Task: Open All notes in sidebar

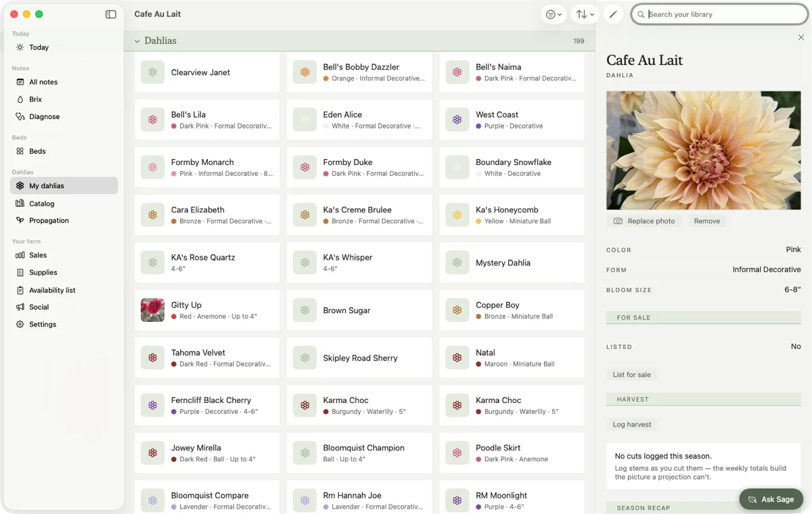Action: (64, 82)
